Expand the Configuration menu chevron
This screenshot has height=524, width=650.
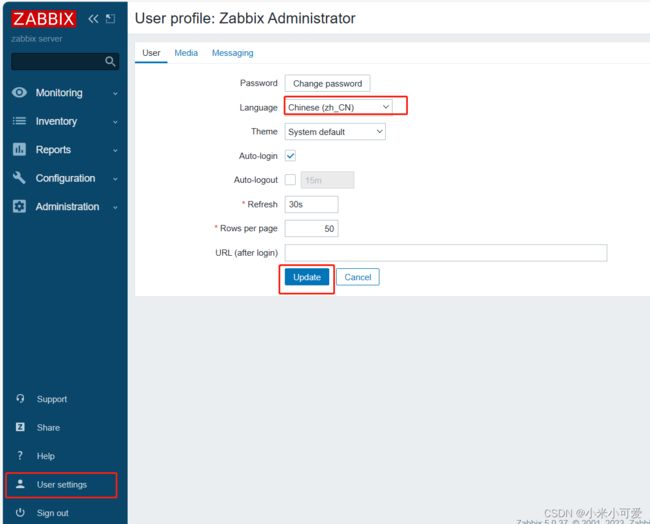tap(115, 179)
